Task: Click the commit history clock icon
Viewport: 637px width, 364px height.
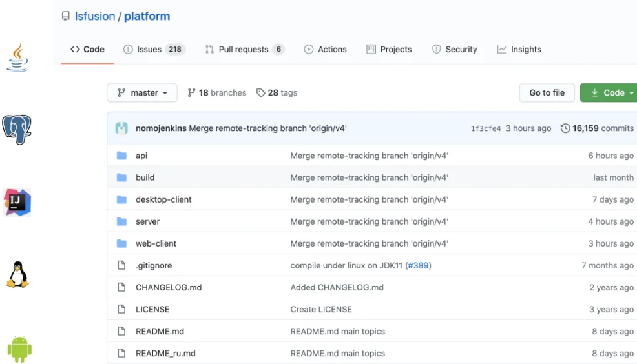Action: pyautogui.click(x=565, y=128)
